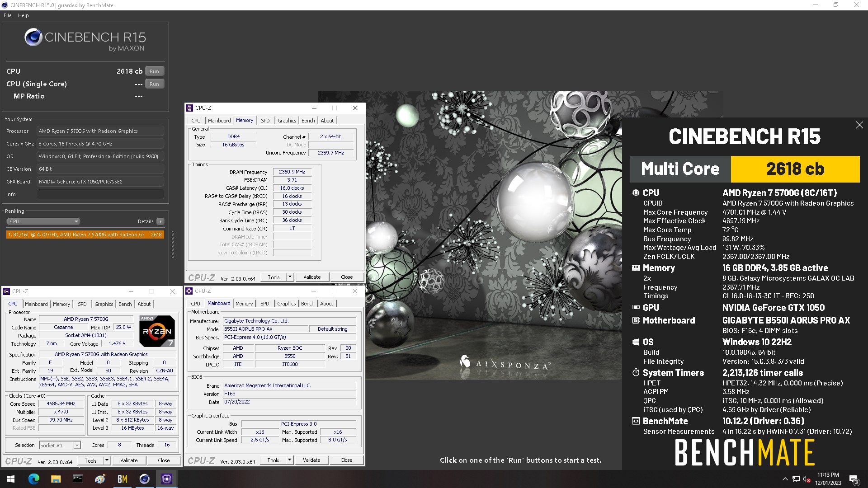Open the Ranking CPU dropdown
The image size is (868, 488).
(43, 221)
